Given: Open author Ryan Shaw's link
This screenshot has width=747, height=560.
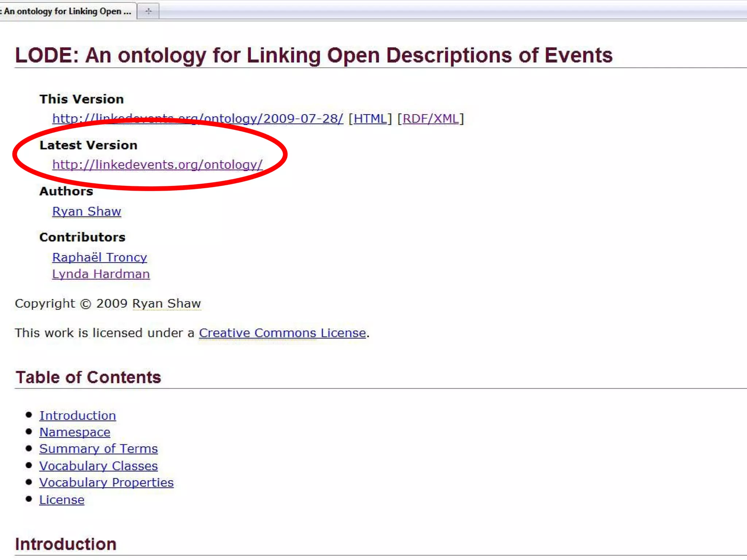Looking at the screenshot, I should [x=87, y=211].
